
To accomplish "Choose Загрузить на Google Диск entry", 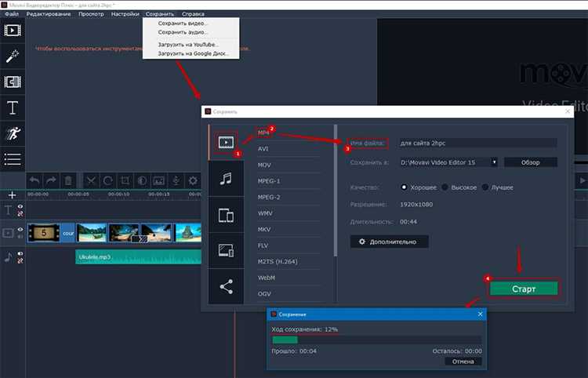I will pos(191,53).
